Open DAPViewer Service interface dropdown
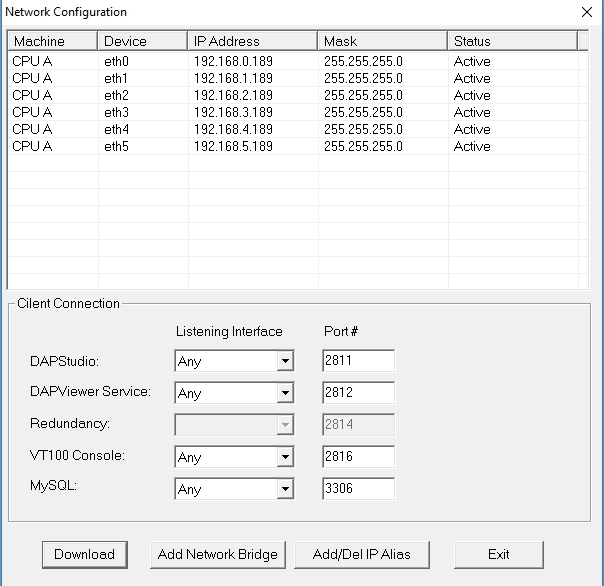Image resolution: width=604 pixels, height=586 pixels. click(x=285, y=394)
